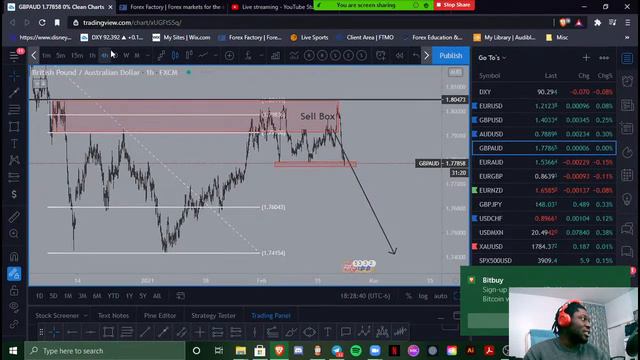Click the link icon at left toolbar bottom
Viewport: 640px width, 360px height.
pyautogui.click(x=14, y=324)
